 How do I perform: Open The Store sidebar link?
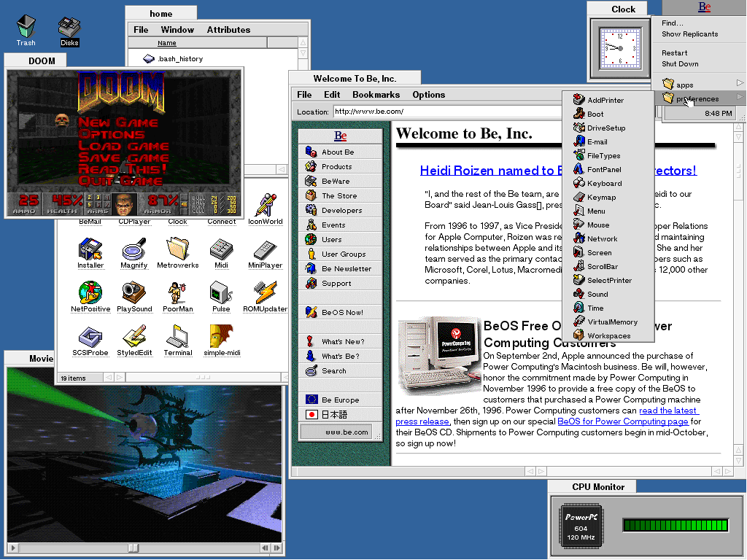(x=341, y=195)
